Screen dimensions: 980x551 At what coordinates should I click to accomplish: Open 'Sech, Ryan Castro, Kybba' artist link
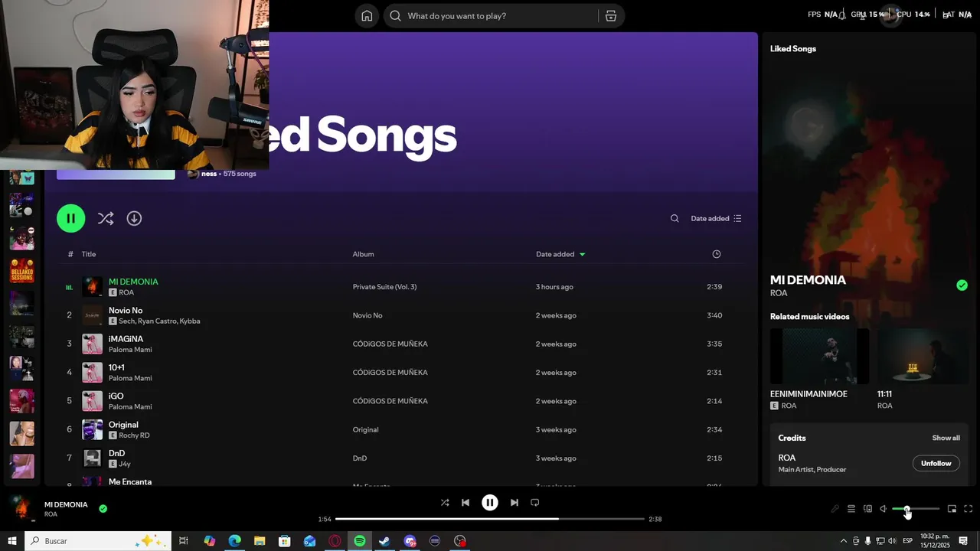click(x=159, y=321)
